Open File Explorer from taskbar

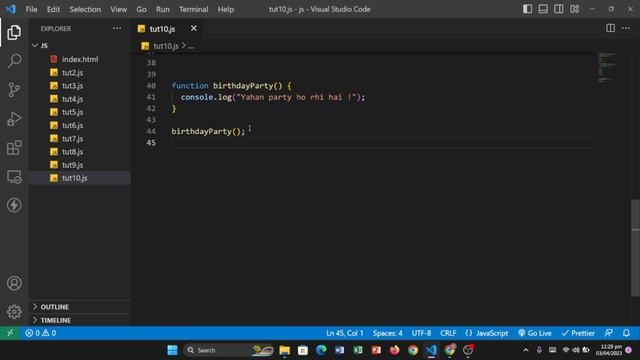pyautogui.click(x=284, y=350)
